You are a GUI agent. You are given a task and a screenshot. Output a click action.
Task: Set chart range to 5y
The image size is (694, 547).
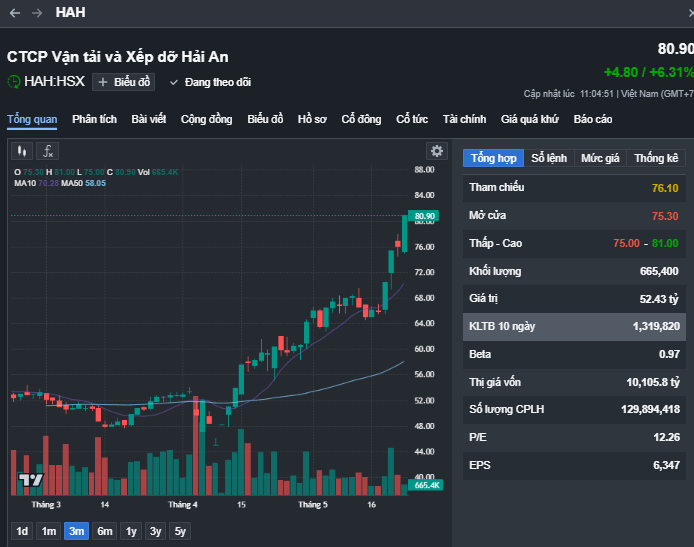tap(179, 531)
